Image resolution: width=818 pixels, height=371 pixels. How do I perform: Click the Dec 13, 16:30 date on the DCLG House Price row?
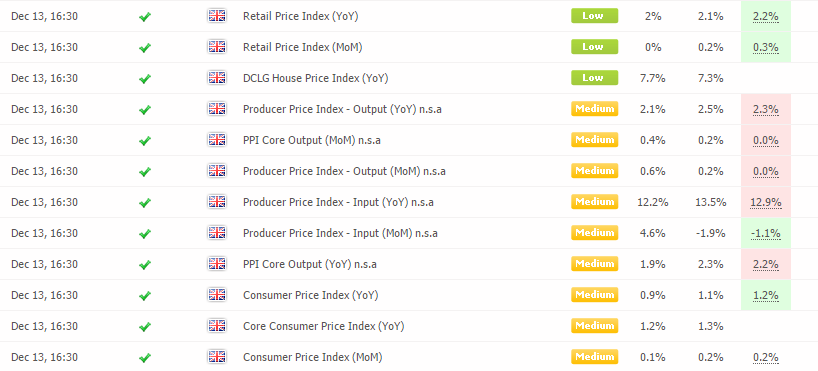[x=44, y=78]
